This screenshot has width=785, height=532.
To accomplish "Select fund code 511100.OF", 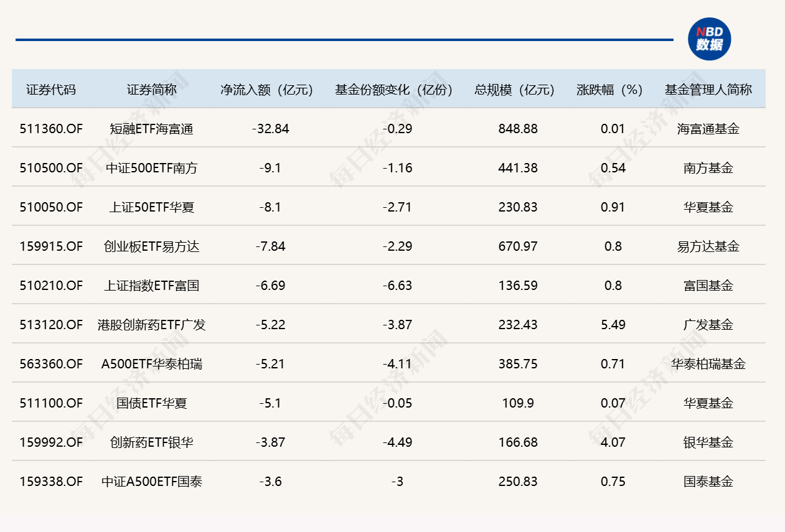I will (51, 403).
